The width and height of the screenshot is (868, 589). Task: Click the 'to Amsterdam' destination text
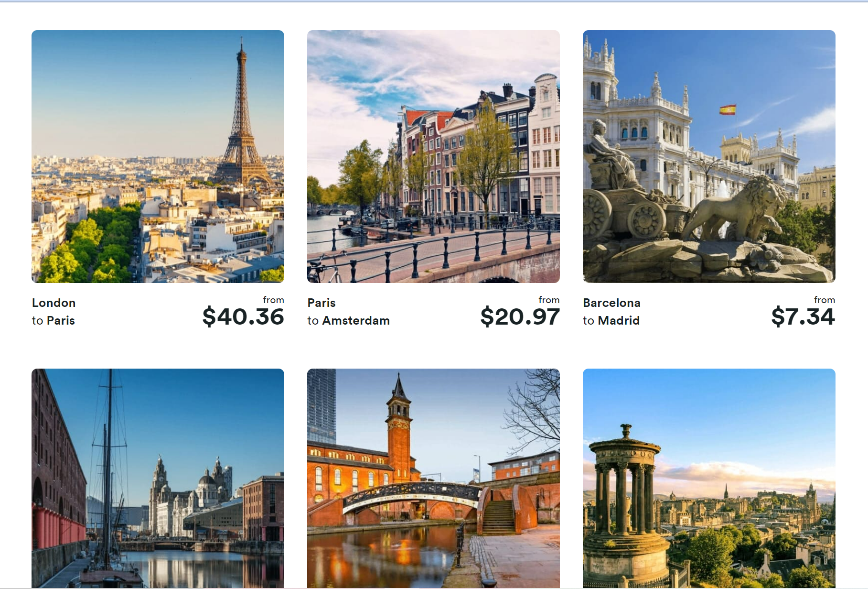pos(349,321)
